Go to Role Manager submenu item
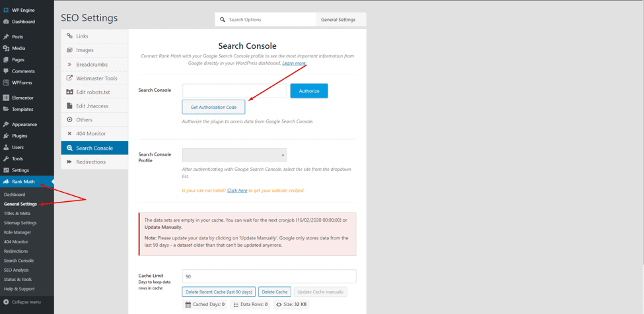644x314 pixels. point(17,232)
